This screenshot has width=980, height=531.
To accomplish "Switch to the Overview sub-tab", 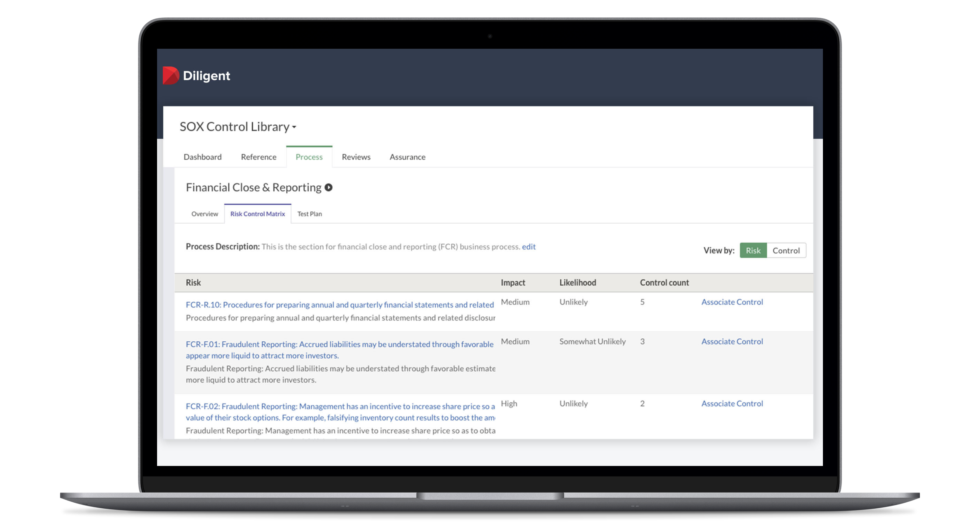I will pos(205,214).
